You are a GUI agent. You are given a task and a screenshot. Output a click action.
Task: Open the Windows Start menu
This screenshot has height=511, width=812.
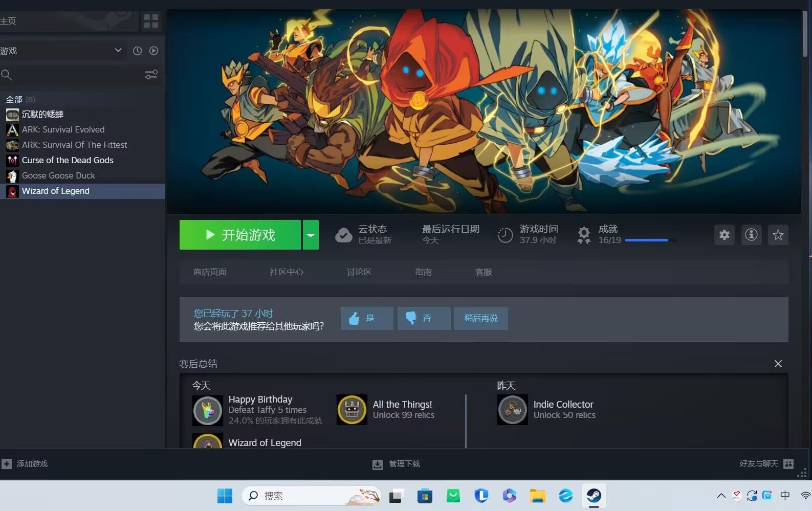coord(225,496)
